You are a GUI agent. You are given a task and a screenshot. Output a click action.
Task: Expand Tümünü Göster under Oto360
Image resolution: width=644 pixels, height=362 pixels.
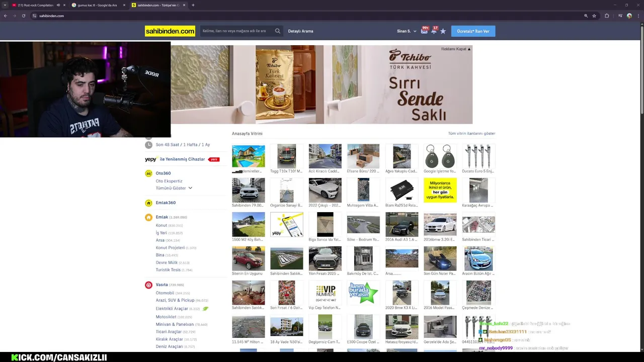(174, 188)
